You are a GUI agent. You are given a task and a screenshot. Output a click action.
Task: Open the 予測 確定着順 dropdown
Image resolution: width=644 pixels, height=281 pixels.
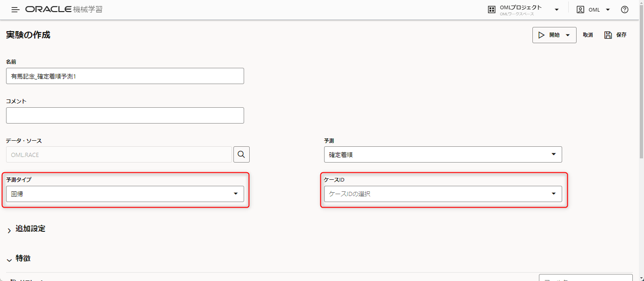[443, 155]
